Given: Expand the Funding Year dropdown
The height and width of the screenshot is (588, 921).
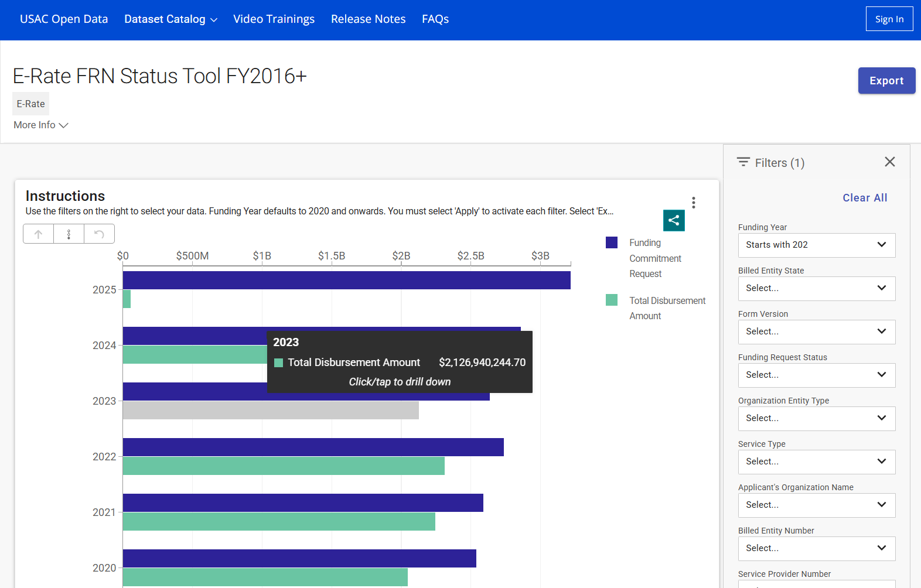Looking at the screenshot, I should [x=816, y=245].
